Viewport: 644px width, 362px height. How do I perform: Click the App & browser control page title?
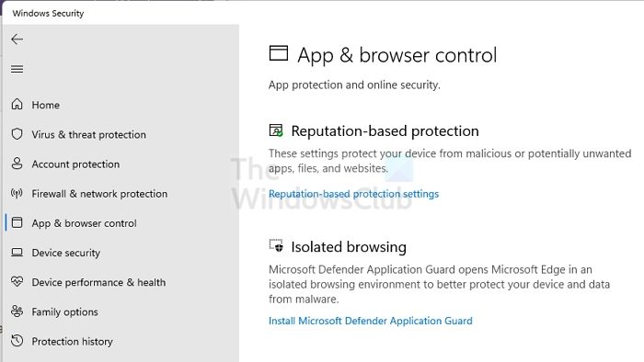coord(397,55)
